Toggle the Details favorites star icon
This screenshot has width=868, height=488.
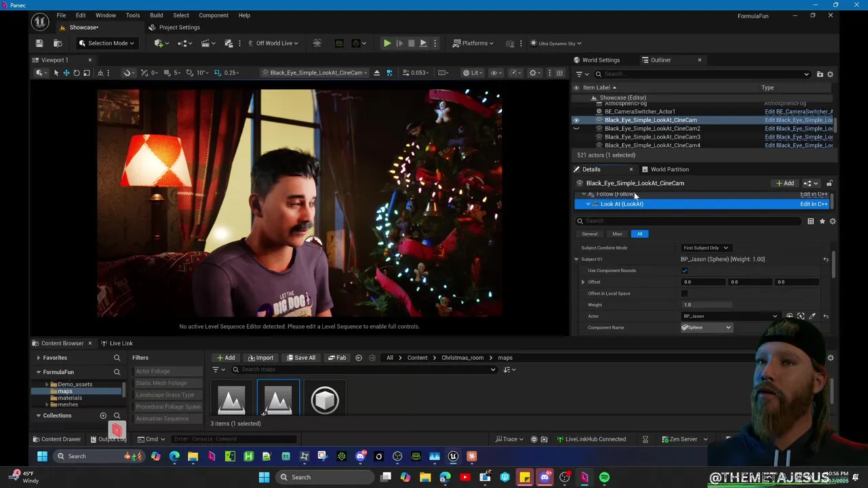click(822, 221)
